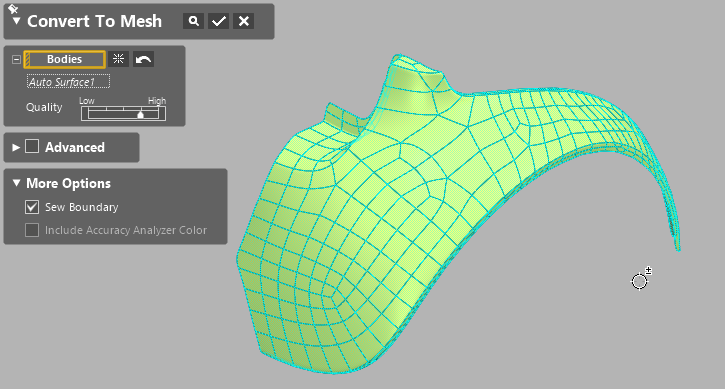Enable the Advanced checkbox

coord(32,147)
